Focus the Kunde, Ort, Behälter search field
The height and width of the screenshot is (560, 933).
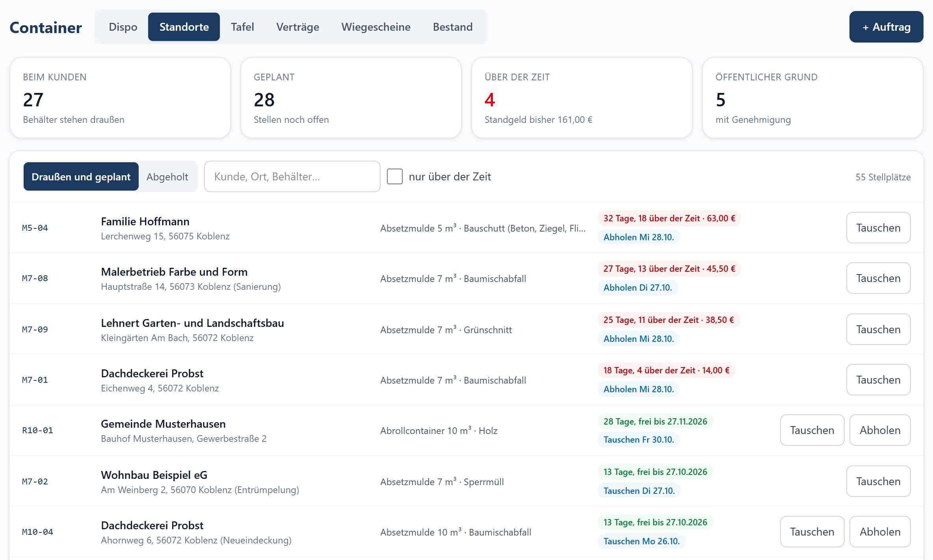point(292,176)
